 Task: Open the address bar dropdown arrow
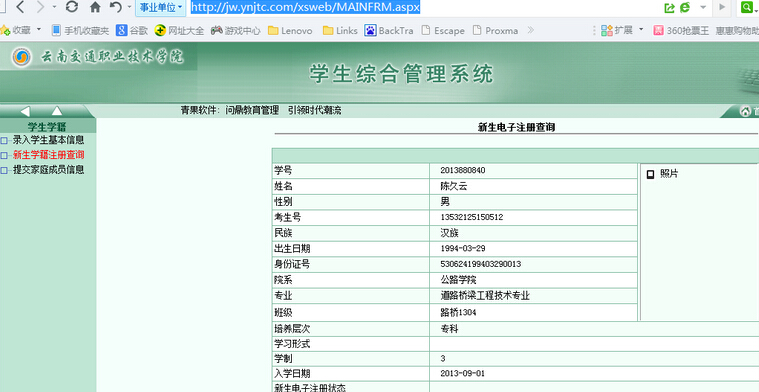click(x=703, y=7)
